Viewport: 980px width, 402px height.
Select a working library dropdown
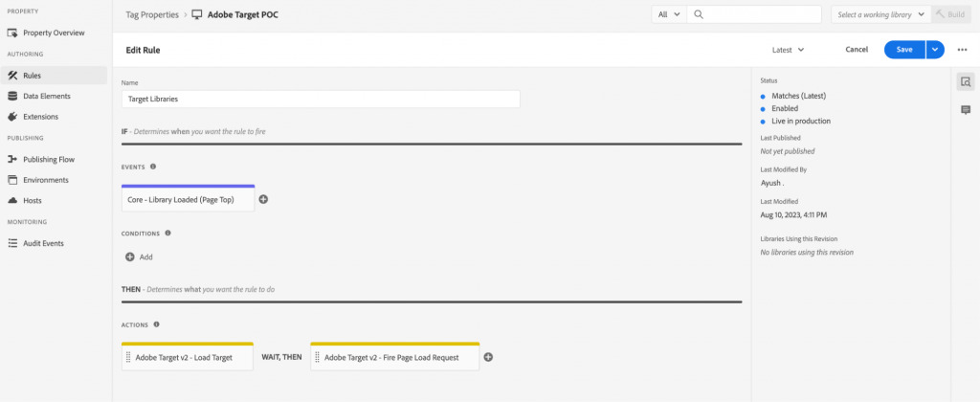(x=881, y=14)
